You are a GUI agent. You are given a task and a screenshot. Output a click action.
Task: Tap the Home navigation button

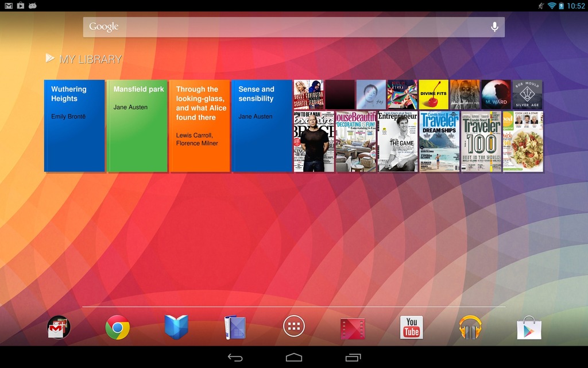click(x=294, y=357)
